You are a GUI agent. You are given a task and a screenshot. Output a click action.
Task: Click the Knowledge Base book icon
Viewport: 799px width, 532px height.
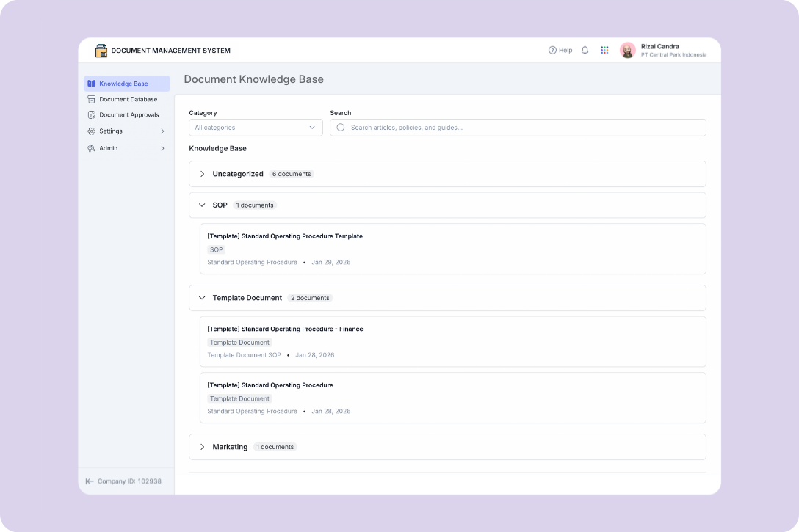pos(92,84)
